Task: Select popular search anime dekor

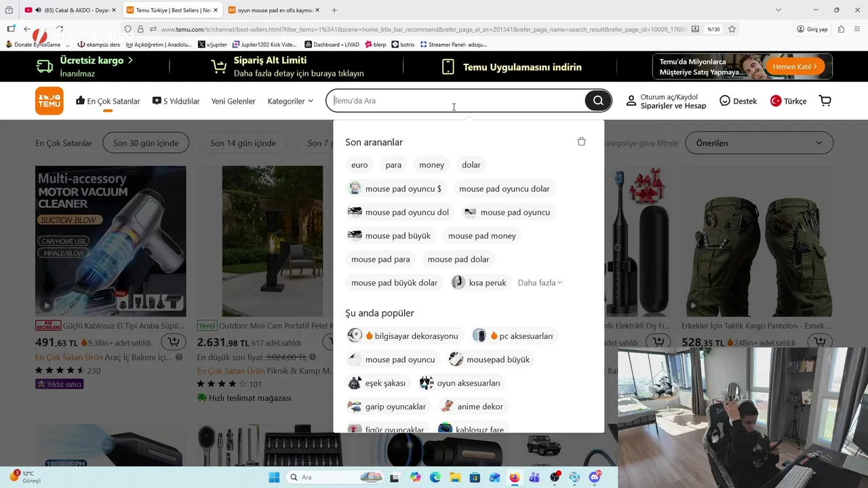Action: pos(473,407)
